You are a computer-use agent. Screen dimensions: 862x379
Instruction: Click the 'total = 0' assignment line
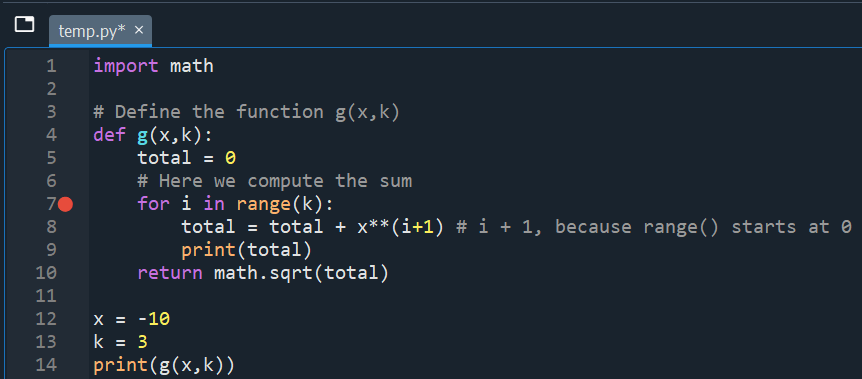187,158
